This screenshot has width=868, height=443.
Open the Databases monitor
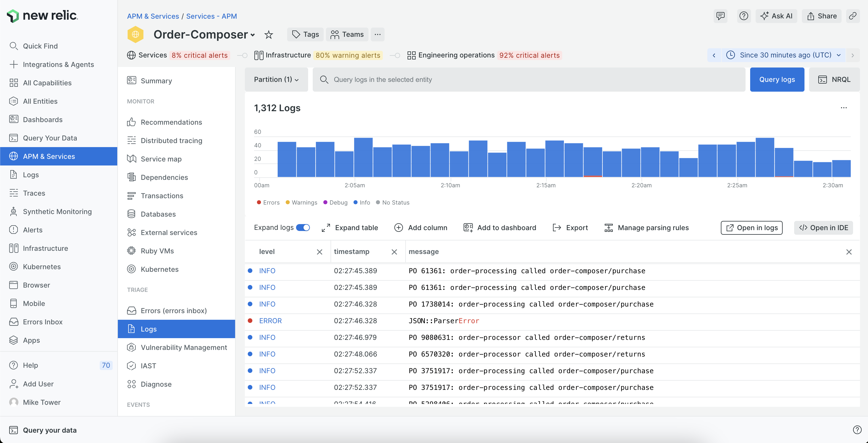tap(158, 214)
